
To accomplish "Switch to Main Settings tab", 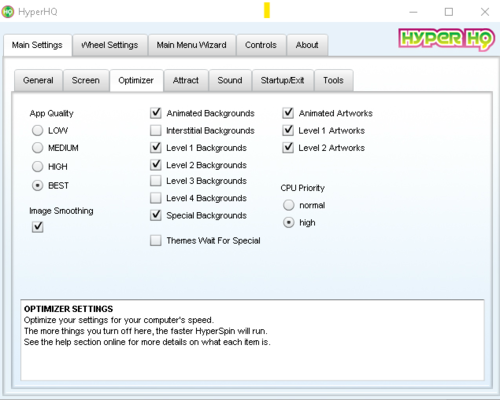I will tap(37, 45).
